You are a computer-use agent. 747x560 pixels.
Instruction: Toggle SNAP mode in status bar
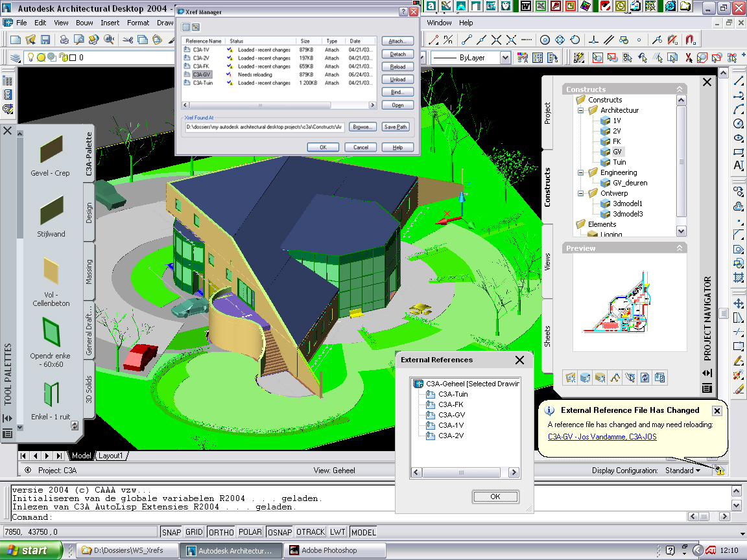click(171, 532)
